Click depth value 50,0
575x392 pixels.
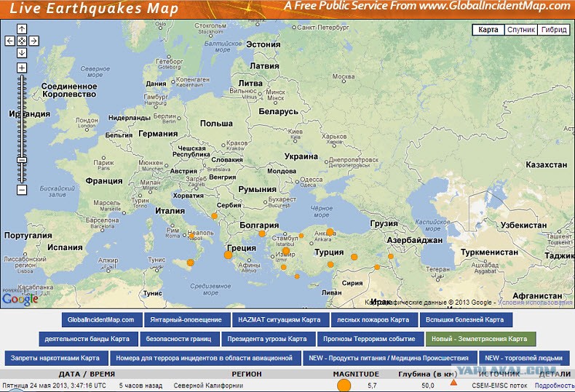coord(427,385)
